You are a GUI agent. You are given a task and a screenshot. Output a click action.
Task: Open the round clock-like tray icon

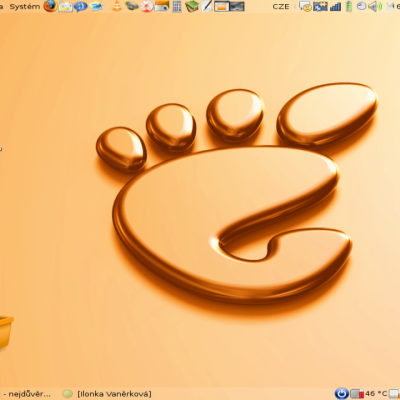(361, 6)
